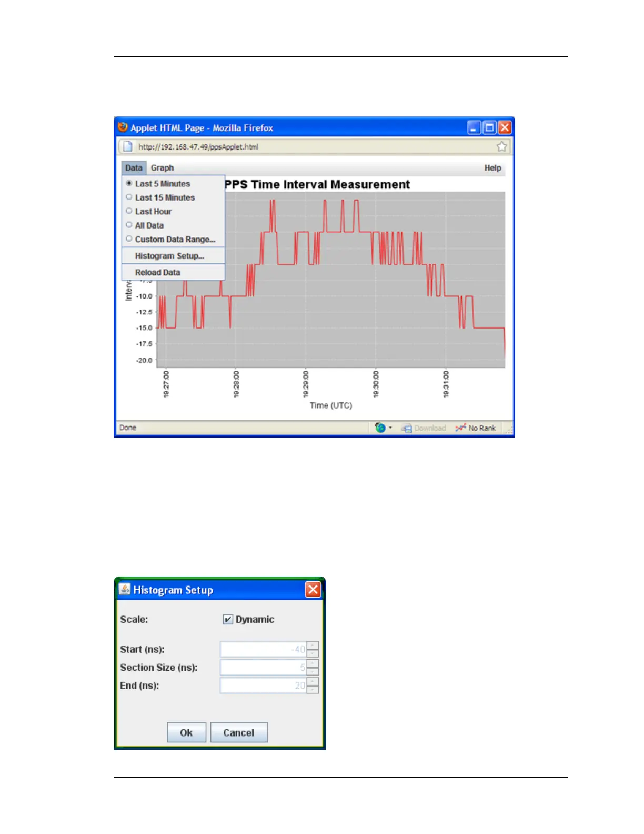Screen dimensions: 644x834
Task: Increase the Start (ns) value with the up arrow
Action: (x=313, y=646)
